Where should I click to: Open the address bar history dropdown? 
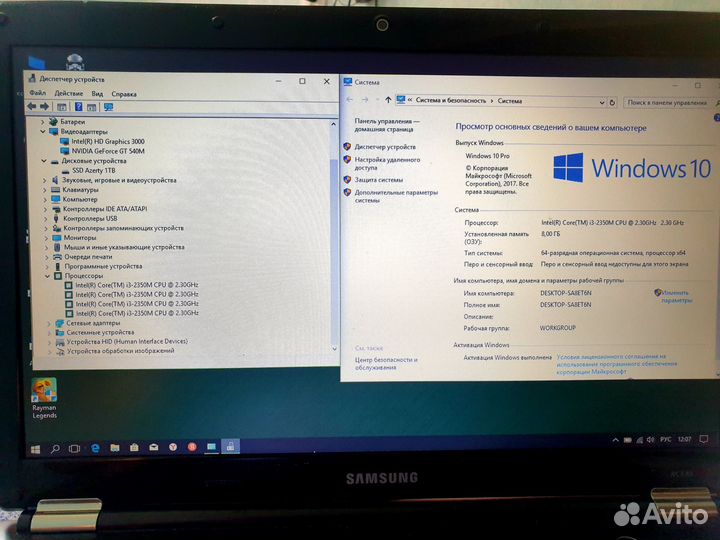click(602, 102)
